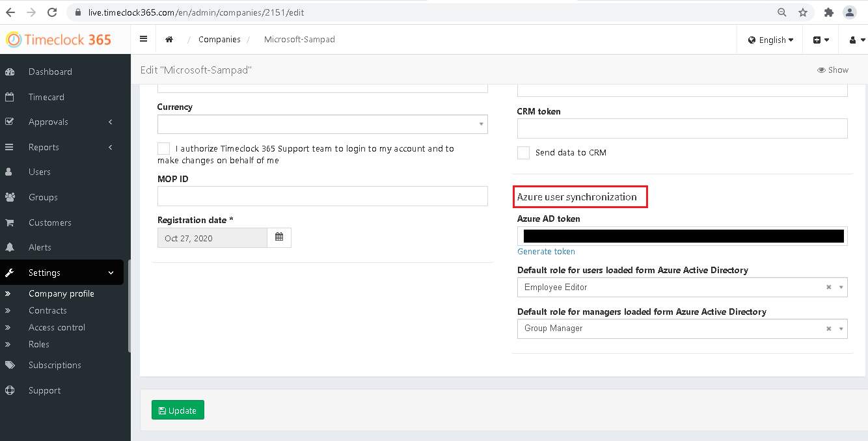Open Dashboard from sidebar

[50, 72]
